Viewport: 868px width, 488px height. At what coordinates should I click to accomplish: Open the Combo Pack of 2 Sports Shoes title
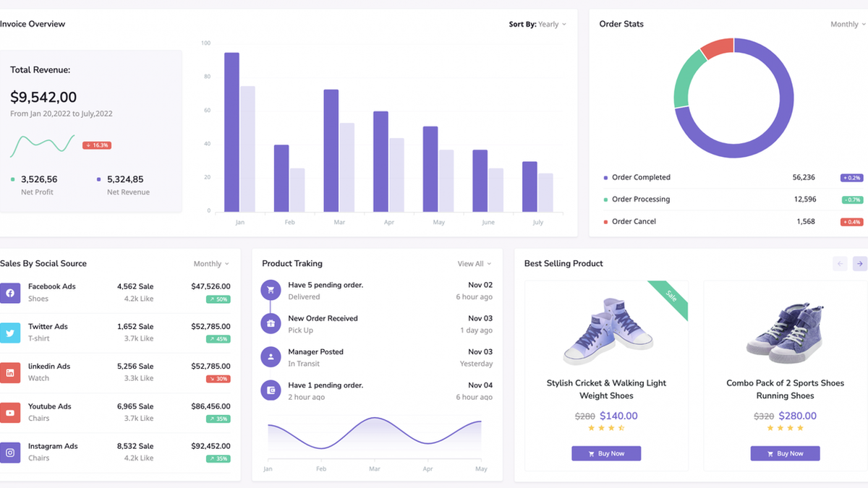pos(786,390)
